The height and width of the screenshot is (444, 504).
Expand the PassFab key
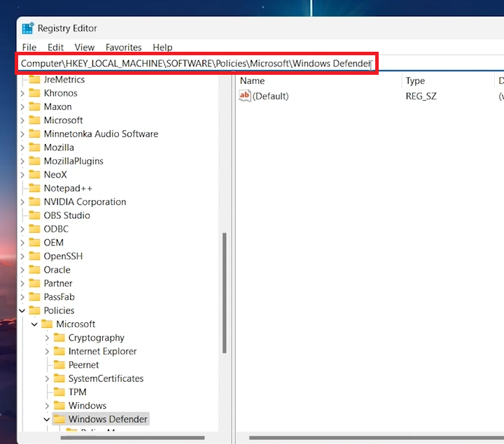[22, 297]
